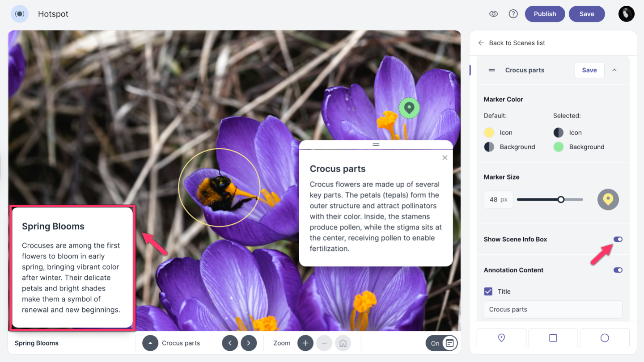The image size is (644, 362).
Task: Go to previous annotation arrow
Action: [x=230, y=343]
